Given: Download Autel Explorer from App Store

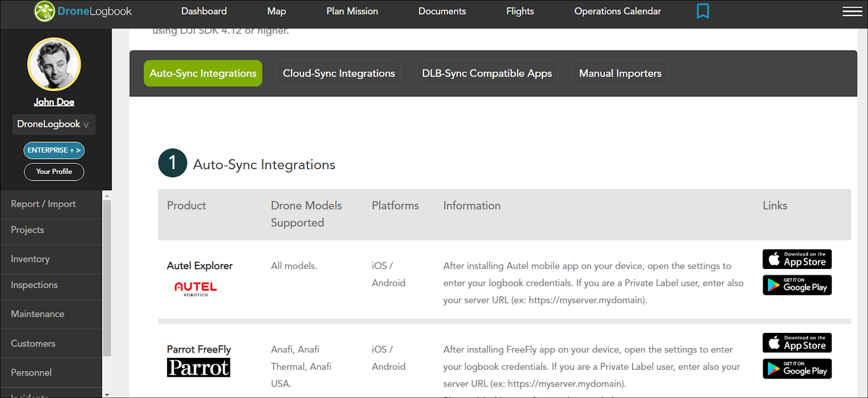Looking at the screenshot, I should coord(797,259).
